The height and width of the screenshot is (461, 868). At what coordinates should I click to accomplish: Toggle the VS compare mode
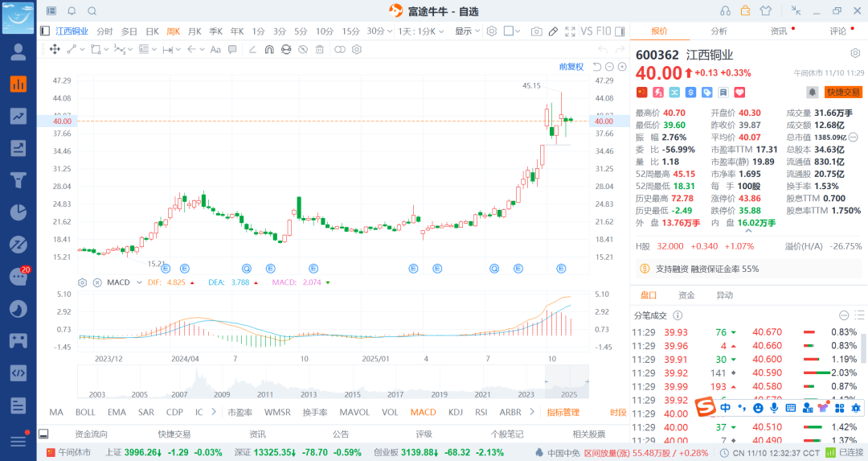click(x=586, y=31)
